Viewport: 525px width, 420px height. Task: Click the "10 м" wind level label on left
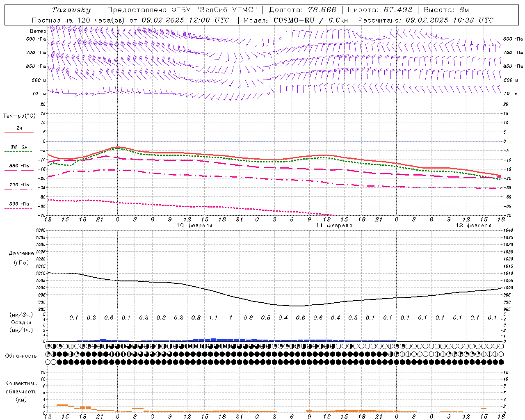[39, 94]
